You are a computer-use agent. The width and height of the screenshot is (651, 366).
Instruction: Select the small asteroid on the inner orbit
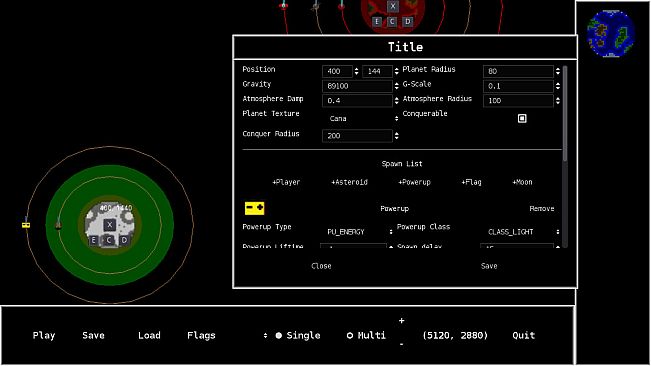click(x=59, y=225)
